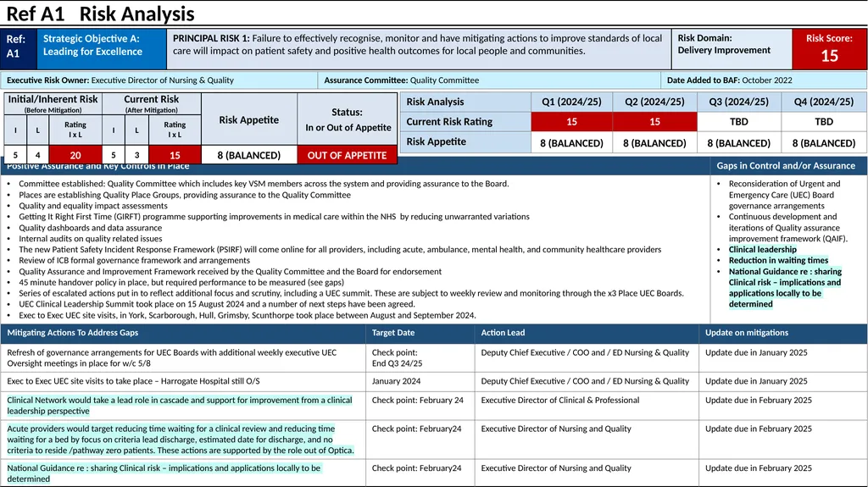868x487 pixels.
Task: Click the red 'OUT OF APPETITE' status cell
Action: pyautogui.click(x=347, y=155)
